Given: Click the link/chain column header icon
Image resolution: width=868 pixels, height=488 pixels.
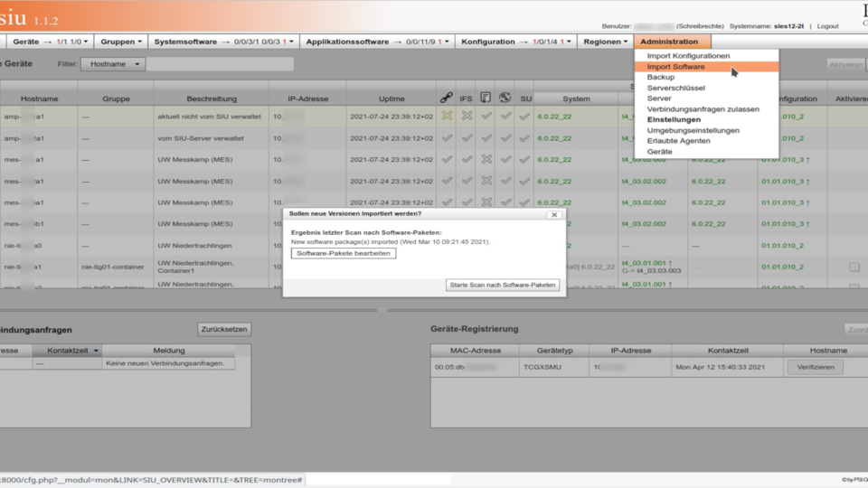Looking at the screenshot, I should (446, 99).
